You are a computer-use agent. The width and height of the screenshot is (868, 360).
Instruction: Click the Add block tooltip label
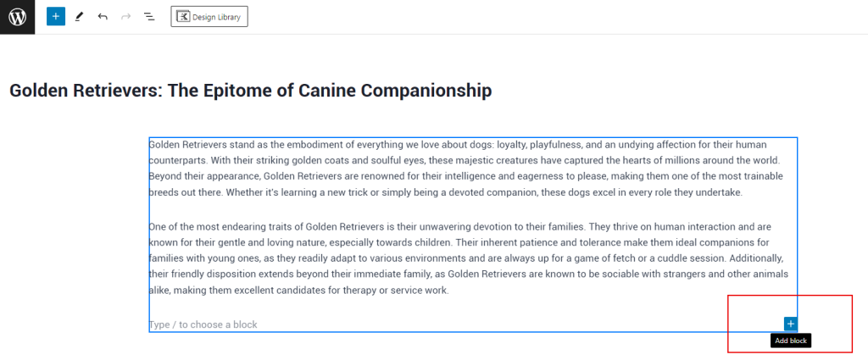[x=790, y=341]
